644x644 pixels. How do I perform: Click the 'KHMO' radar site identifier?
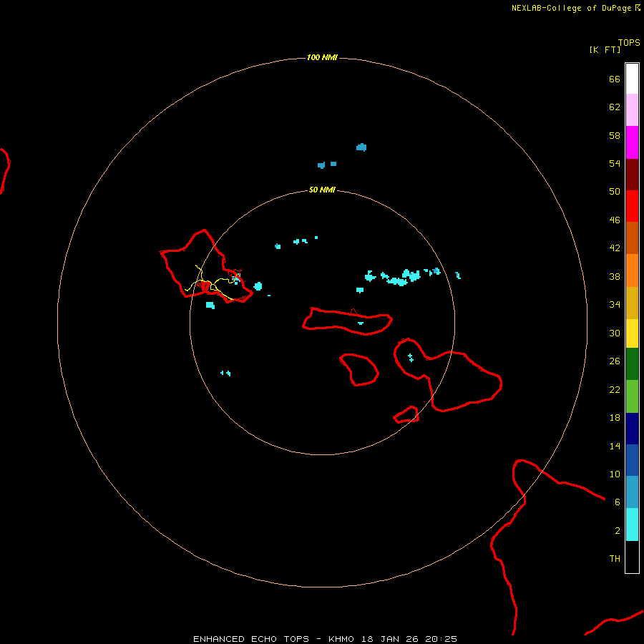(x=341, y=639)
